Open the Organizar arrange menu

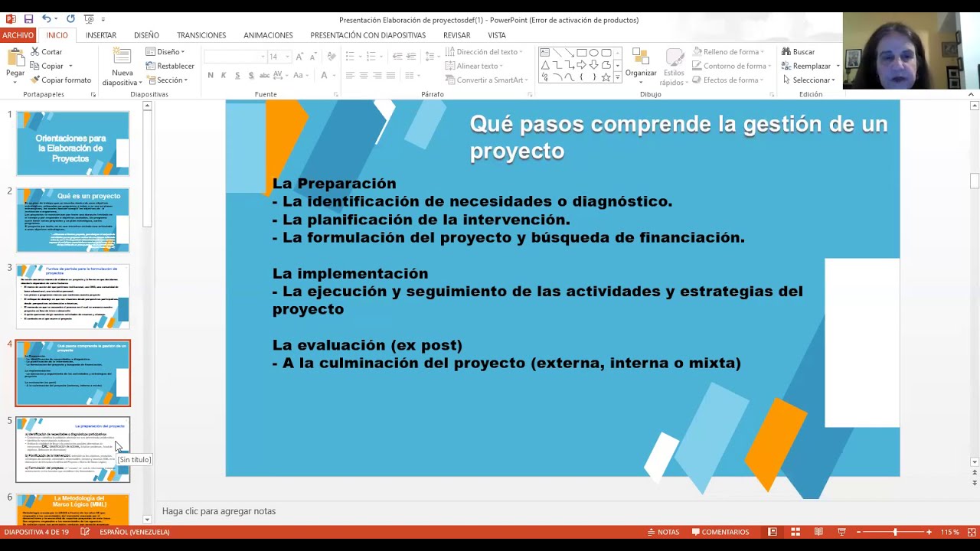coord(641,66)
